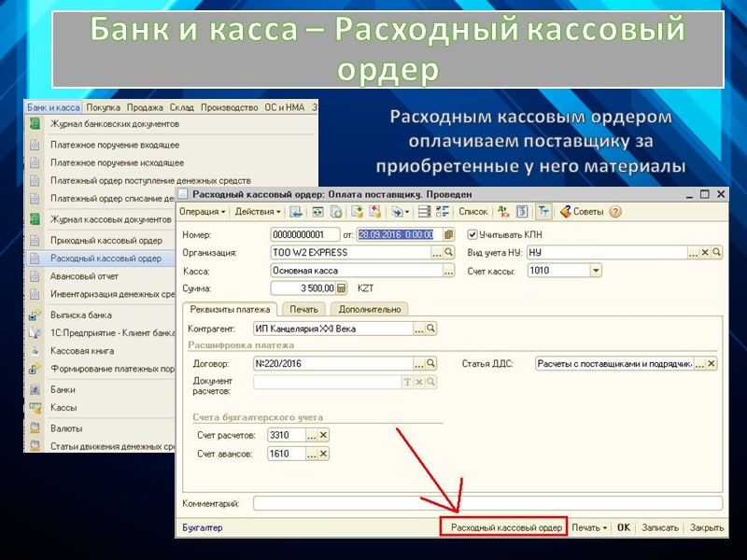Select Валюты menu entry

(66, 428)
